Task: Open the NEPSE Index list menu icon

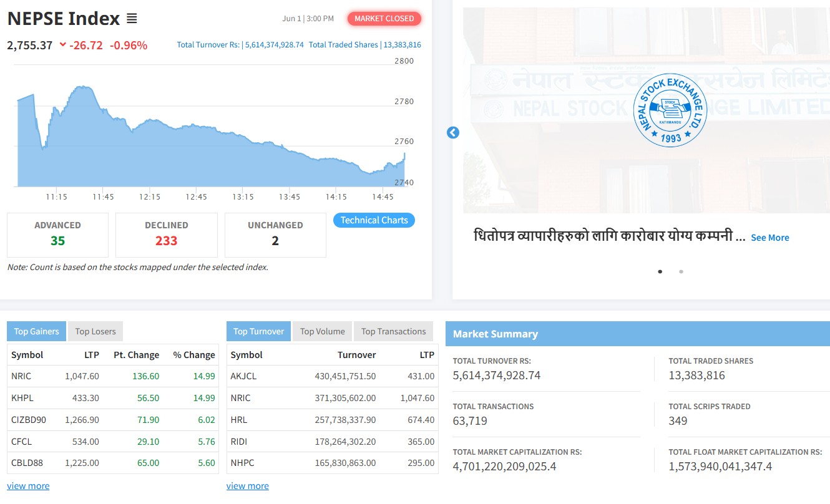Action: click(x=132, y=19)
